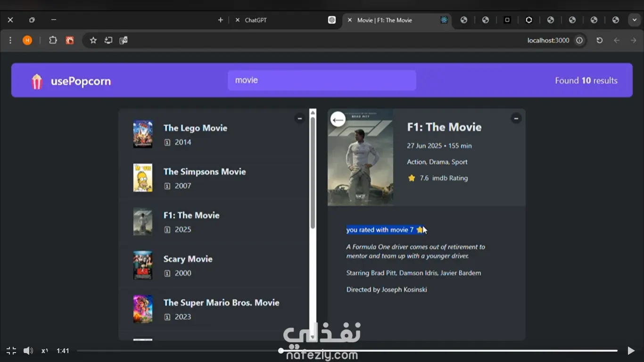This screenshot has height=362, width=644.
Task: Play the video
Action: [x=631, y=351]
